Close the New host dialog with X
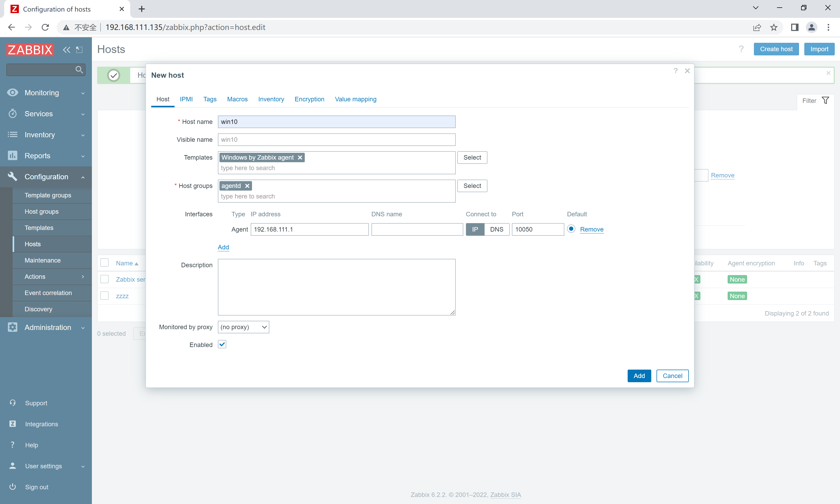This screenshot has height=504, width=840. click(x=687, y=71)
